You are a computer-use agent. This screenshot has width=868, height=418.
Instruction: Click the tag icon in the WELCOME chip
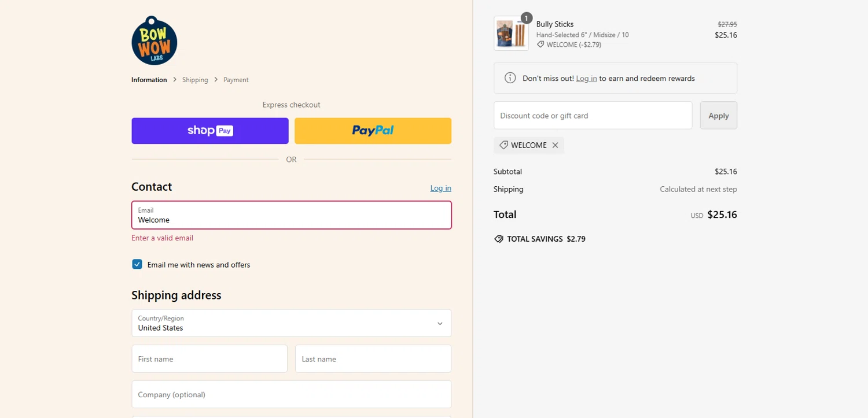tap(503, 145)
